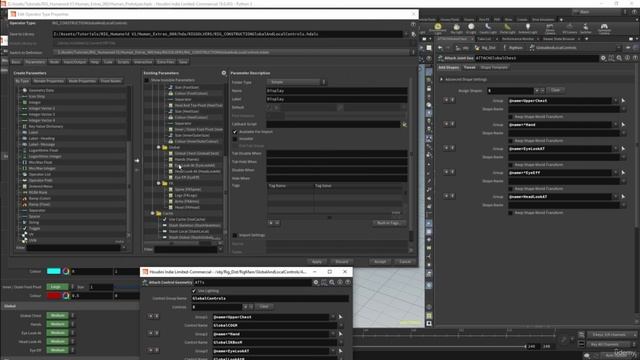
Task: Click gear icon in ATTACHGlobalChest parameter pane
Action: click(x=603, y=58)
